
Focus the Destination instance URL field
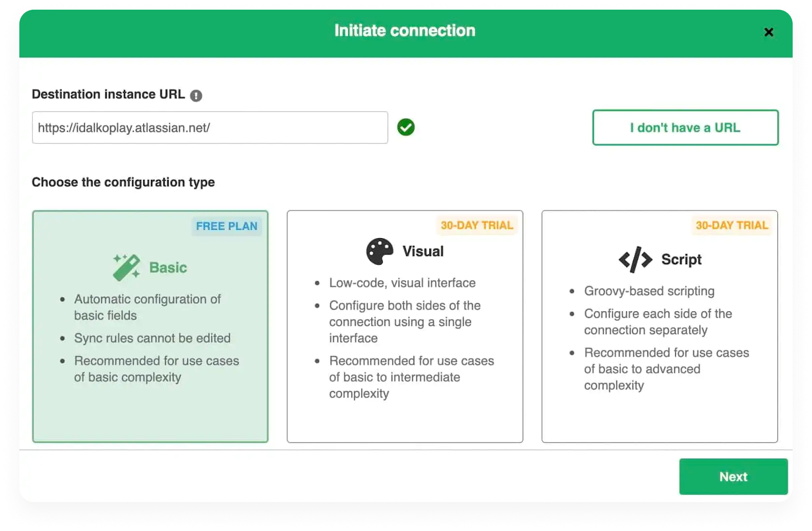[210, 128]
